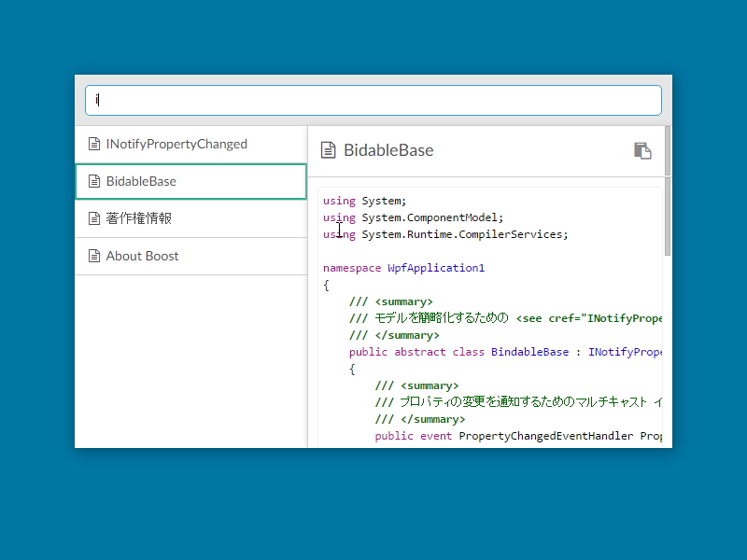
Task: Click the document icon beside BidableBase in list
Action: point(94,181)
